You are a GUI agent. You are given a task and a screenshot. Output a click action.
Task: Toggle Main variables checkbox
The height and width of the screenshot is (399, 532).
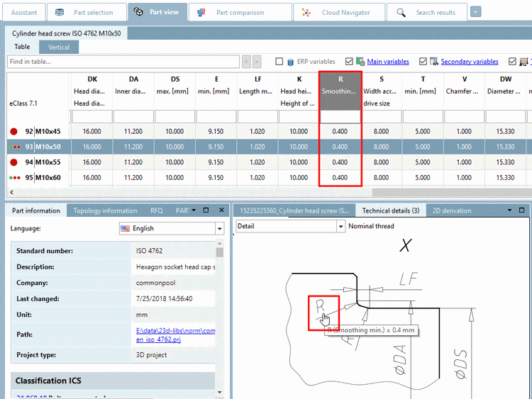click(x=349, y=62)
